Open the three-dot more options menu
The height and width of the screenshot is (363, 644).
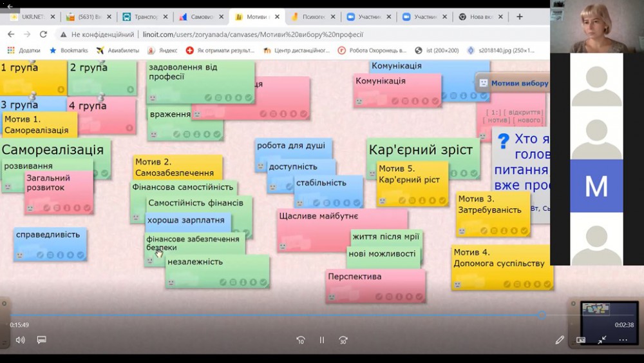tap(623, 340)
